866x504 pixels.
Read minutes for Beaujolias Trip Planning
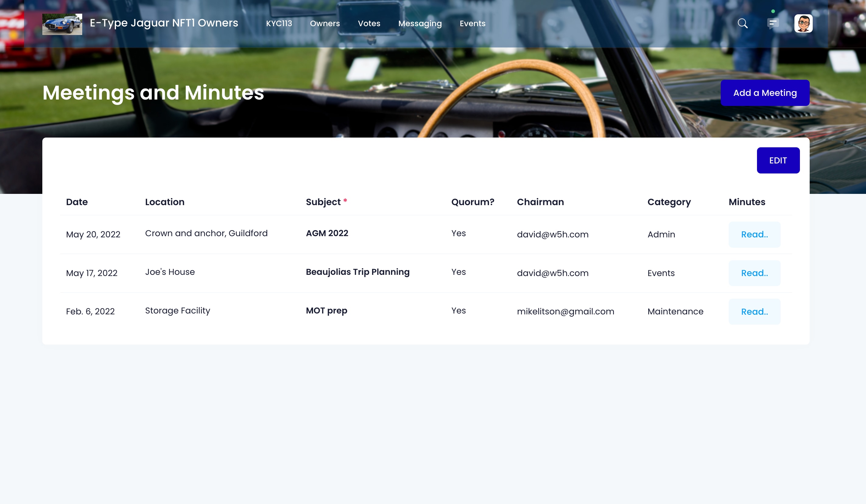coord(754,273)
